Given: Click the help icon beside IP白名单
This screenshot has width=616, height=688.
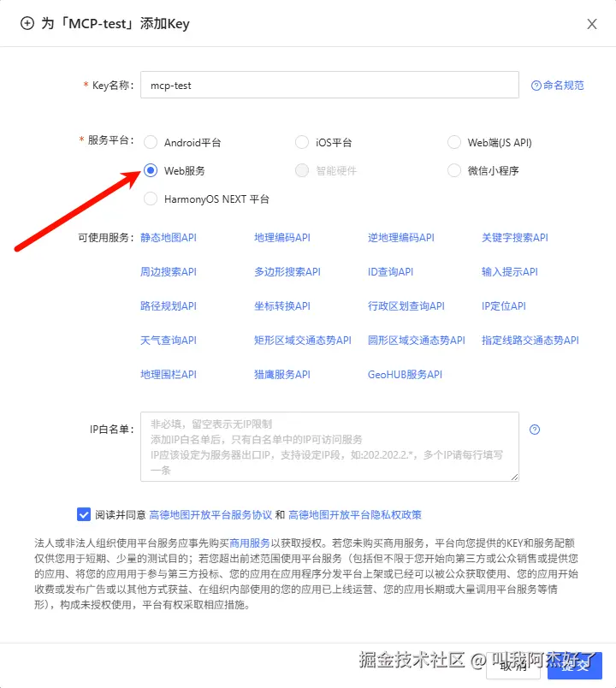Looking at the screenshot, I should [x=535, y=430].
